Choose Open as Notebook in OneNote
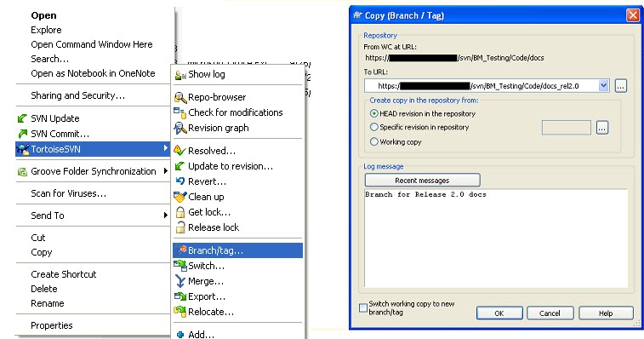The width and height of the screenshot is (644, 339). click(x=93, y=73)
